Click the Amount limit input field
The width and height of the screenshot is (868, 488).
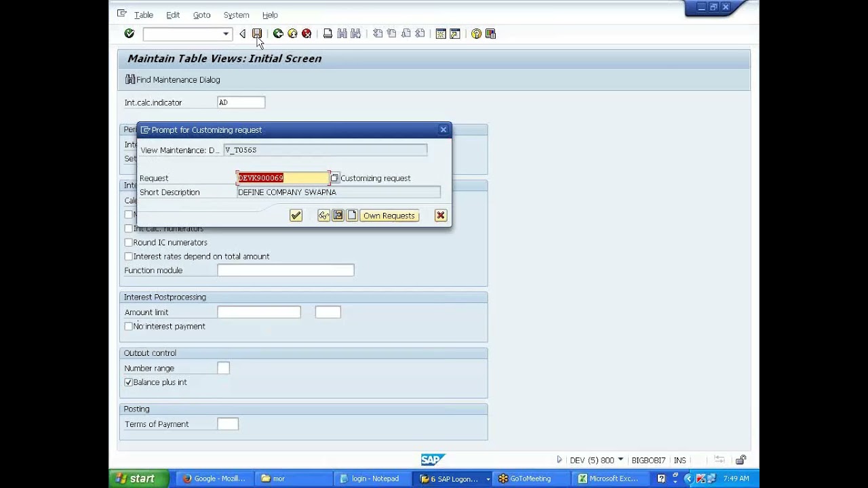tap(259, 312)
